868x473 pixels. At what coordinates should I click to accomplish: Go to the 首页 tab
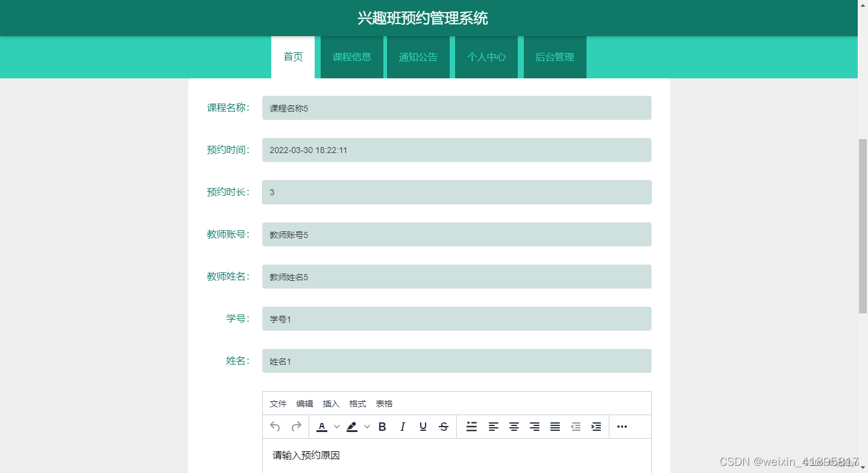[x=293, y=57]
